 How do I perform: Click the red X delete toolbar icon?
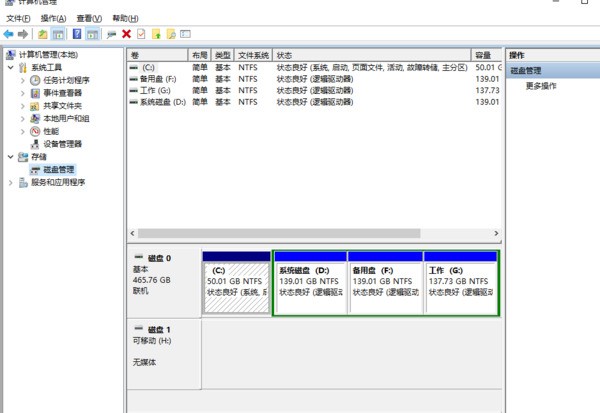coord(126,34)
